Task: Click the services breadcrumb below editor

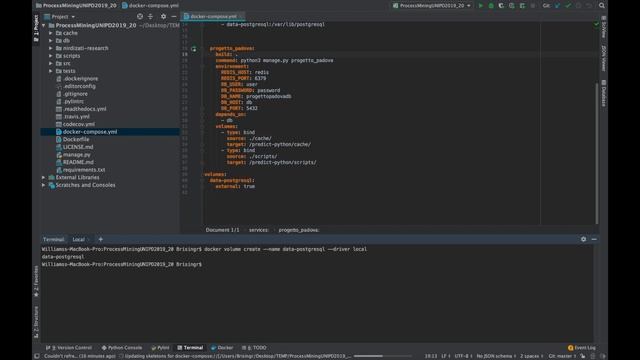Action: point(259,230)
